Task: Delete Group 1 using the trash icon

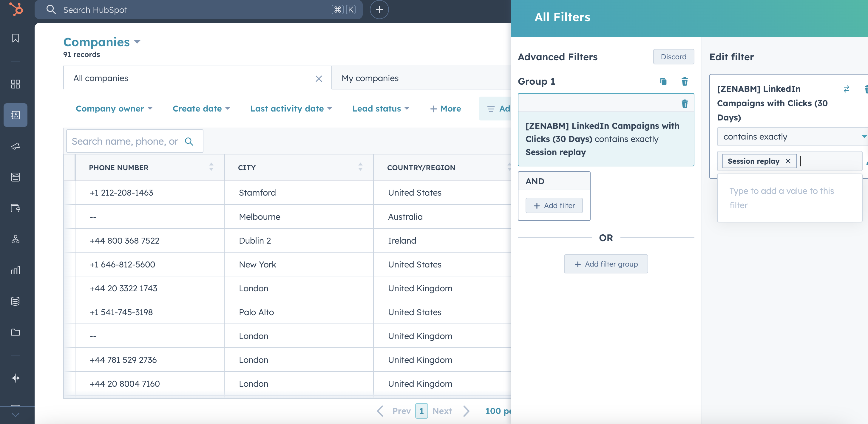Action: click(685, 81)
